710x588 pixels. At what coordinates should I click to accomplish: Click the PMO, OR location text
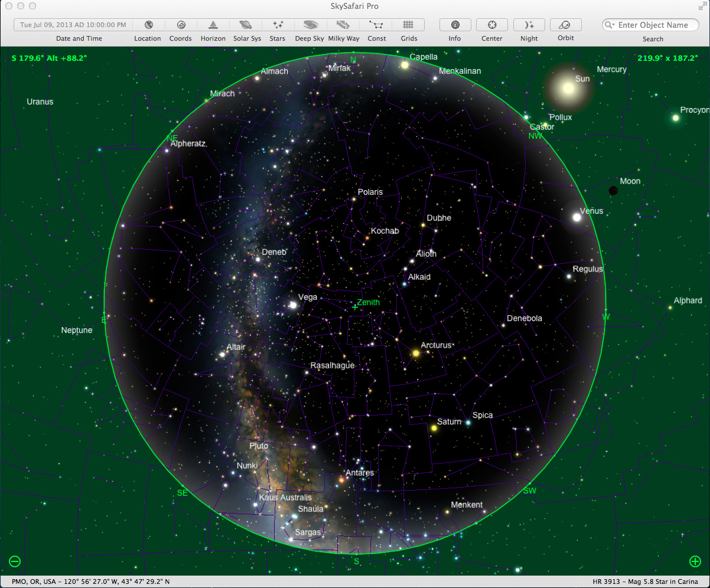(87, 581)
